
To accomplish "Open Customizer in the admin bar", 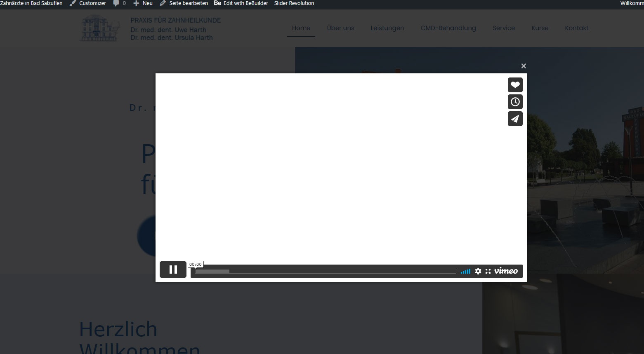I will tap(88, 3).
